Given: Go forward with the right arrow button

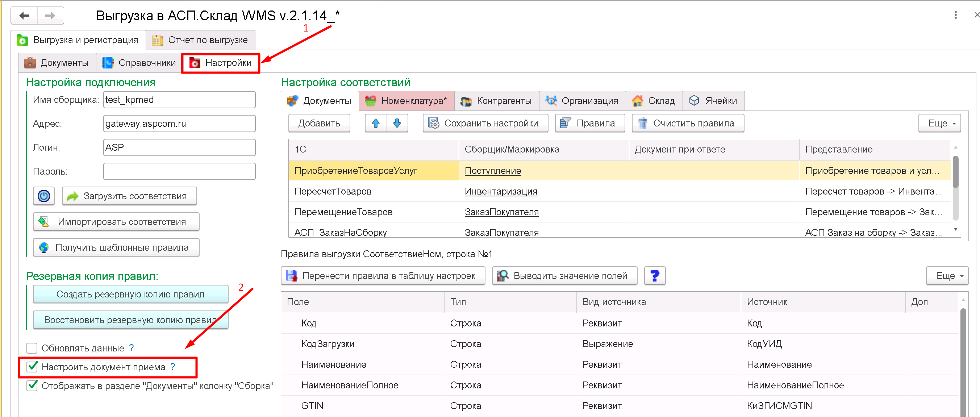Looking at the screenshot, I should coord(51,16).
